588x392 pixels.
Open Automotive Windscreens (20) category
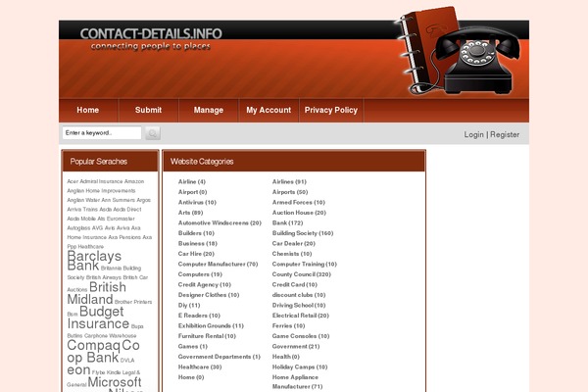pos(220,222)
